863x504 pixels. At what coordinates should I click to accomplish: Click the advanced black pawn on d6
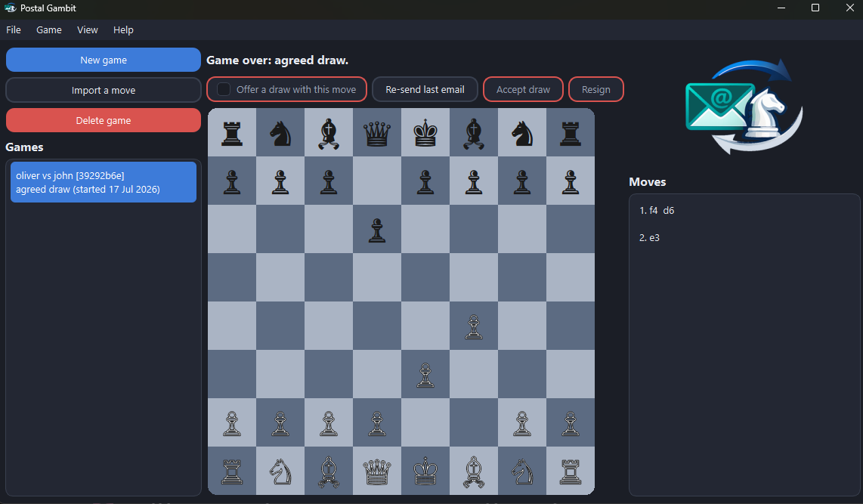click(377, 230)
